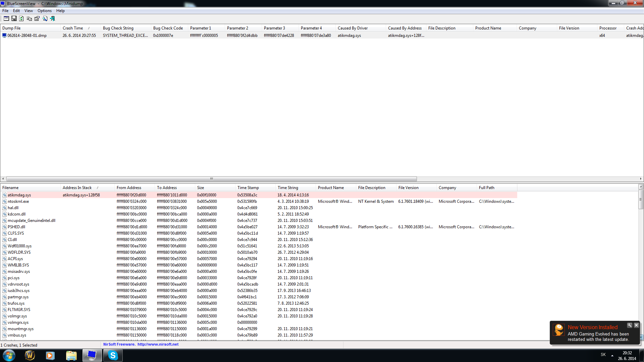Click the Refresh toolbar icon
644x362 pixels.
pyautogui.click(x=21, y=19)
